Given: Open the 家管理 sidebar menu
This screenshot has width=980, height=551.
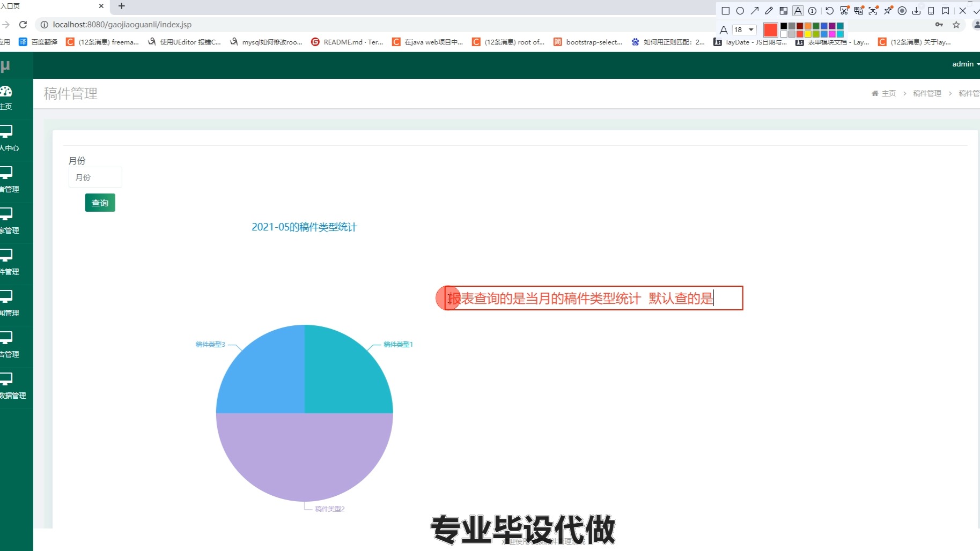Looking at the screenshot, I should click(9, 221).
